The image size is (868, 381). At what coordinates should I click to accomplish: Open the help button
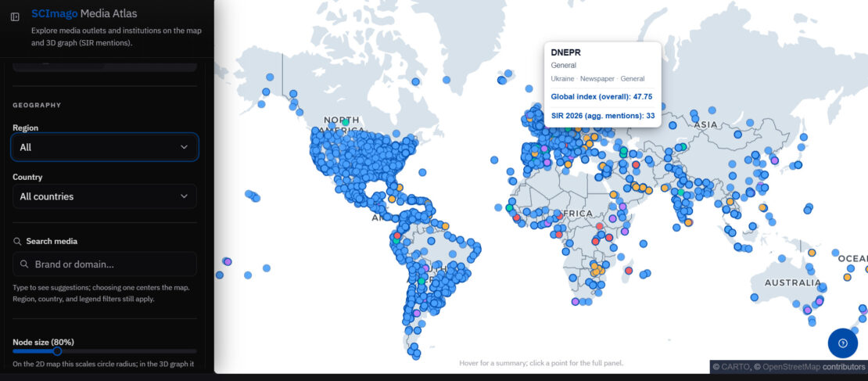pos(842,343)
